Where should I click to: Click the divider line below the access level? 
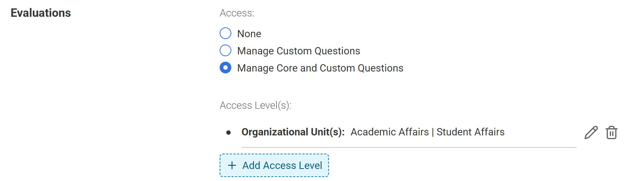pyautogui.click(x=409, y=147)
